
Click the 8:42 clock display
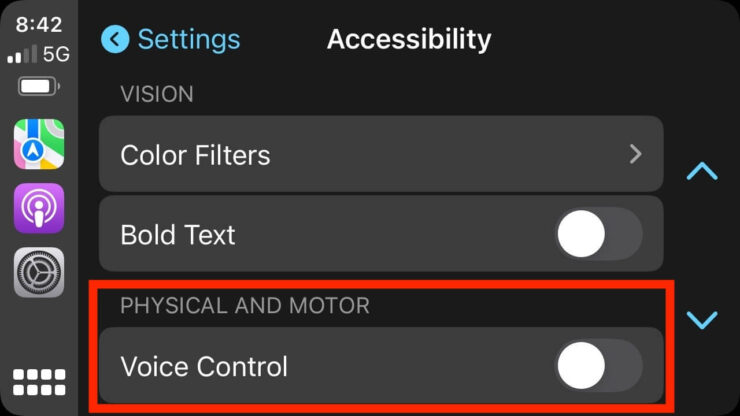tap(37, 22)
